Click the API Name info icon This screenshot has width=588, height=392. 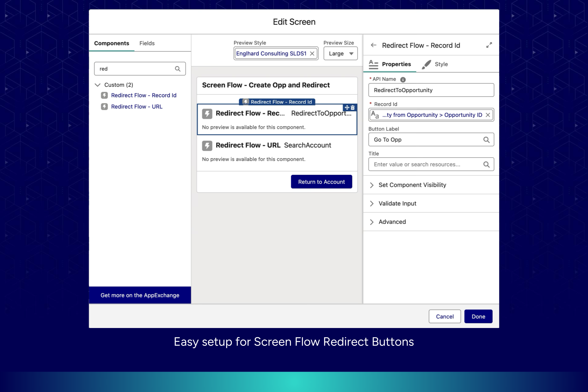pyautogui.click(x=403, y=79)
